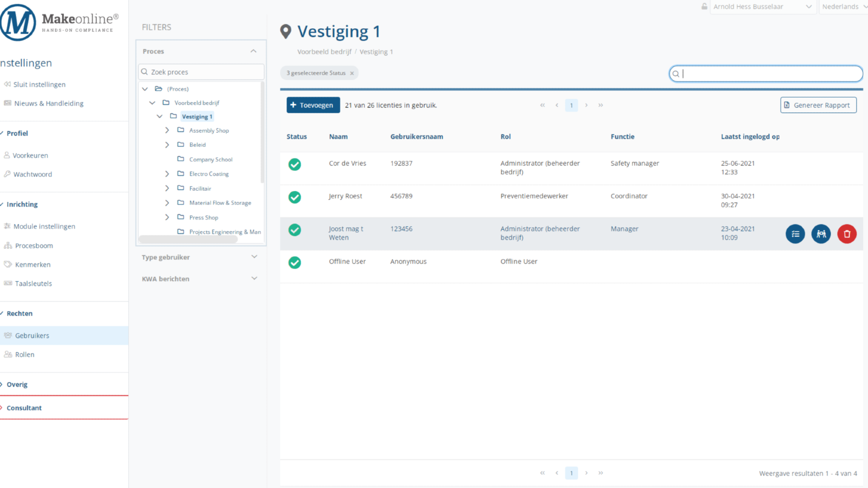Go to the next page in the top pagination
Screen dimensions: 868x488
[586, 105]
